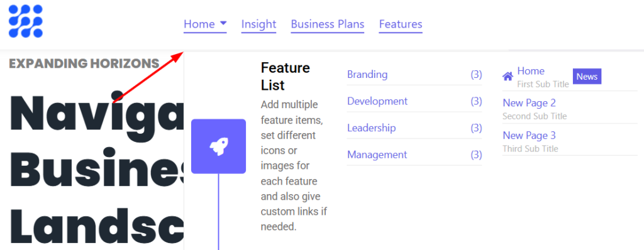Click the News badge

(x=587, y=77)
